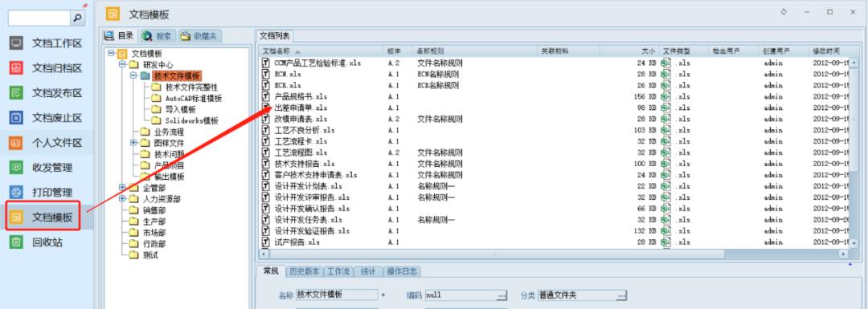Image resolution: width=868 pixels, height=309 pixels.
Task: Switch to 目录 tab
Action: coord(120,36)
